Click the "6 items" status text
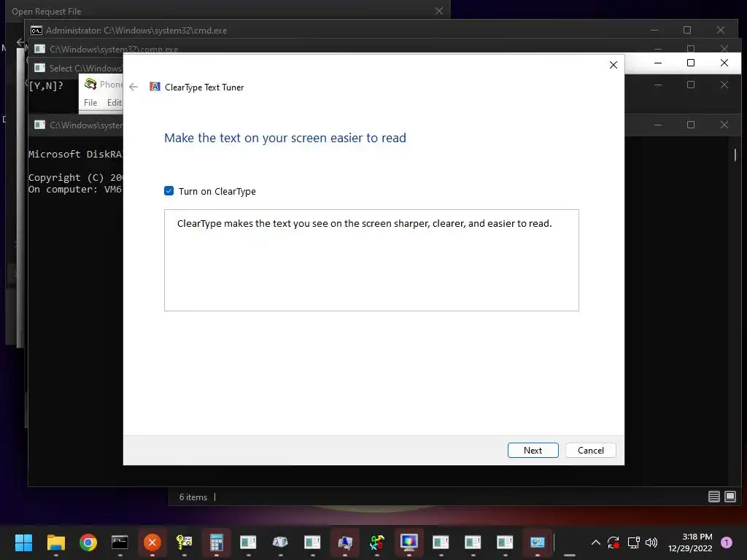The image size is (747, 560). (193, 497)
